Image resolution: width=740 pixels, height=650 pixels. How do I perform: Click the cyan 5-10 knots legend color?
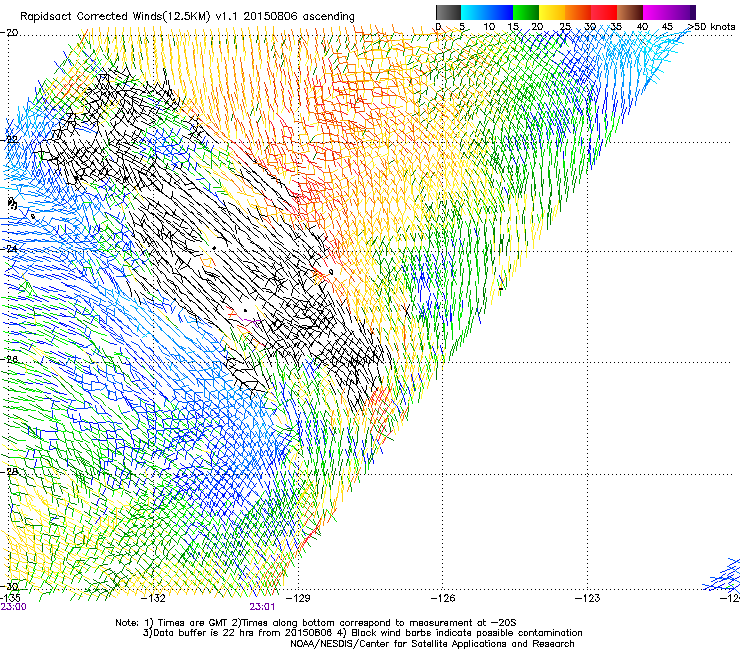coord(474,12)
